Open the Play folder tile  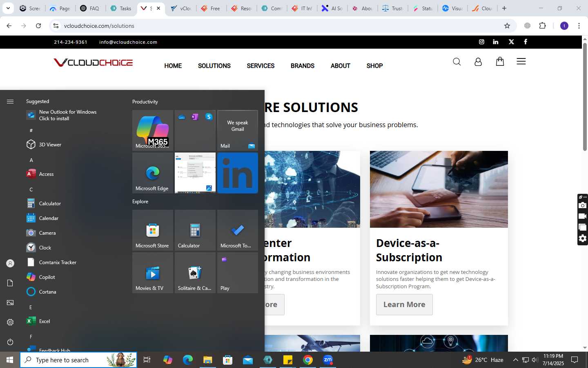(x=238, y=273)
